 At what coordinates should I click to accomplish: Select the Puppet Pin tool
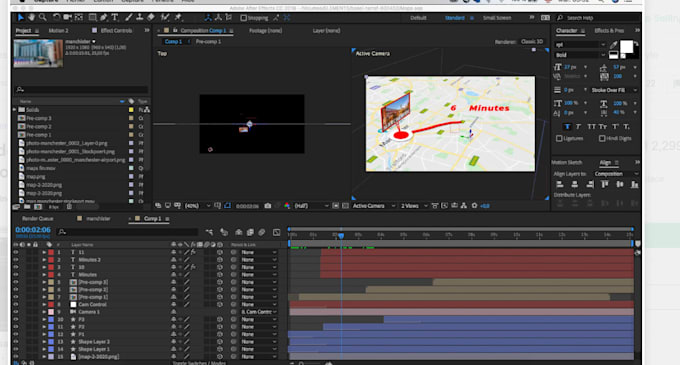coord(178,17)
